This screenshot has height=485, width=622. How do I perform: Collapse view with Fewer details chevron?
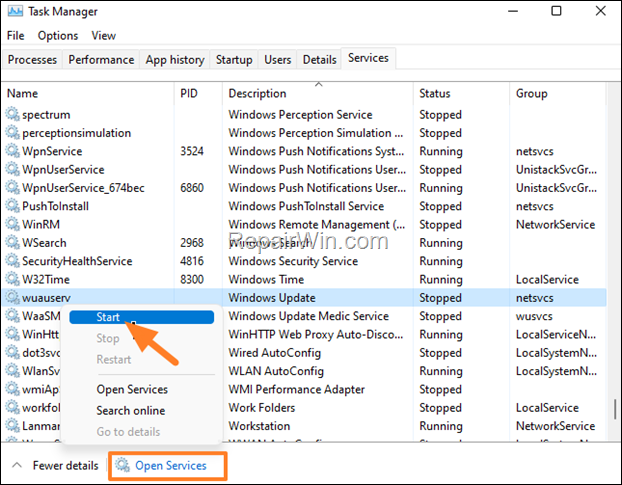click(17, 465)
